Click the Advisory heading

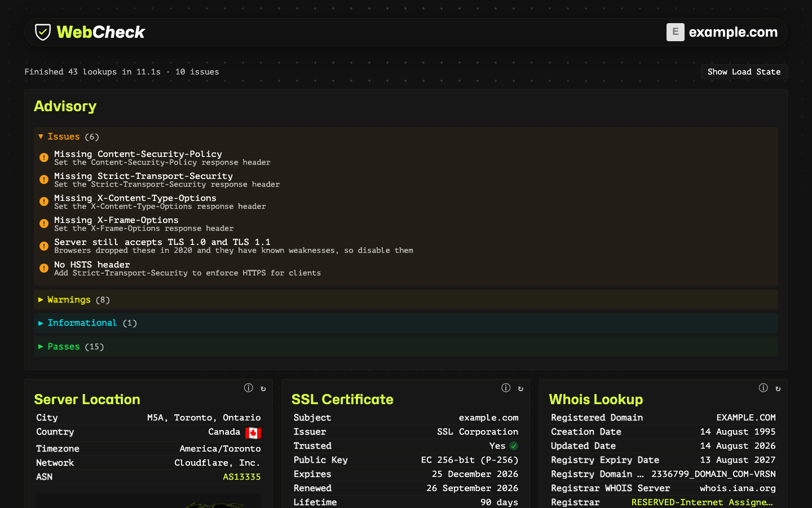point(65,106)
